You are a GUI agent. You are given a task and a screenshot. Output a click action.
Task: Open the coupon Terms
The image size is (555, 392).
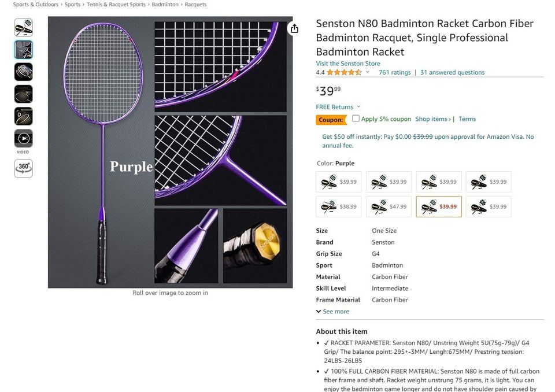tap(467, 119)
